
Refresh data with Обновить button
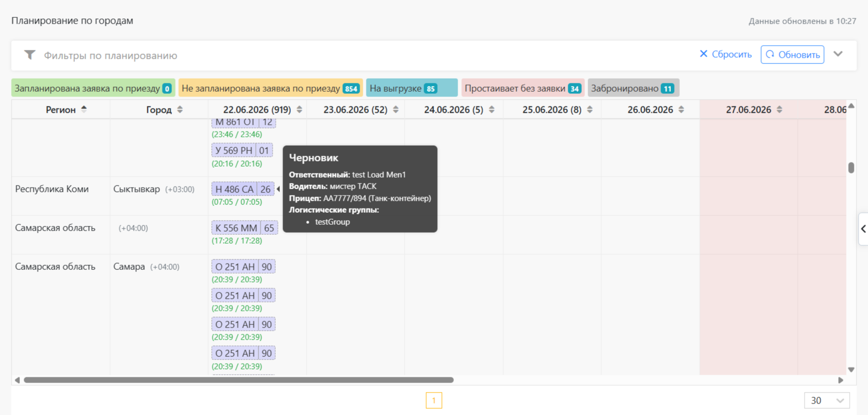pos(792,54)
